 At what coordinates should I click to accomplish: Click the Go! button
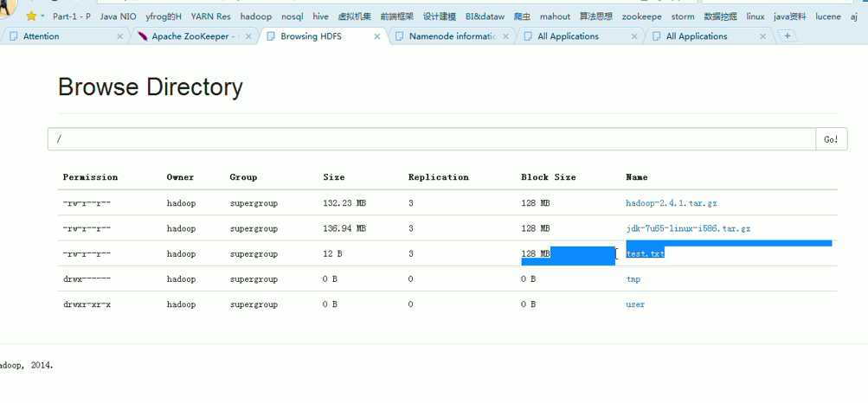(832, 138)
